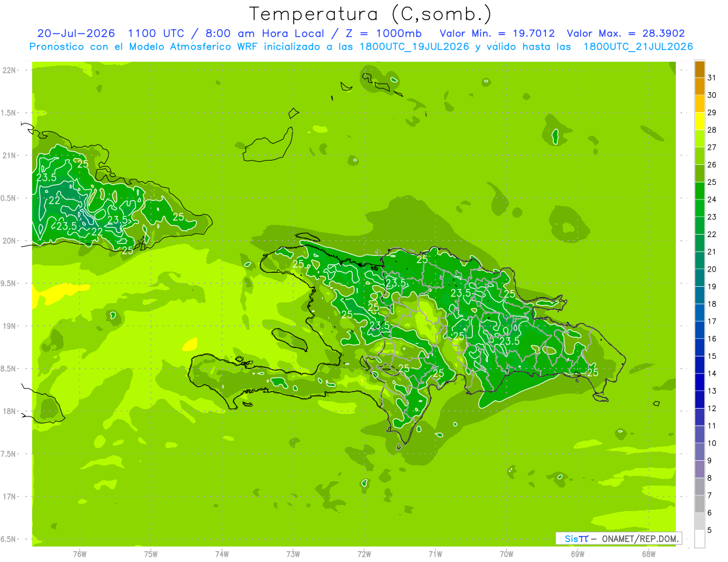Click the colorbar label "5"
The height and width of the screenshot is (562, 728).
tap(710, 530)
